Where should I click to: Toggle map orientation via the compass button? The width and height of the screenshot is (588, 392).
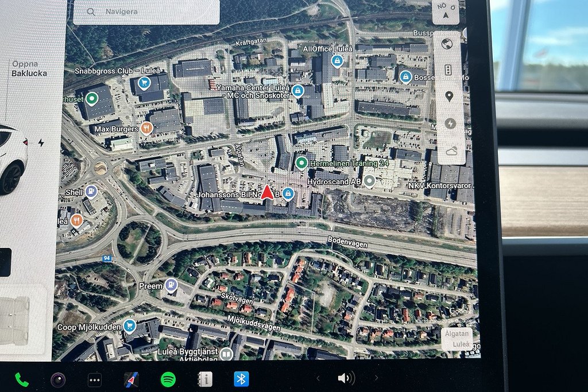coord(446,11)
